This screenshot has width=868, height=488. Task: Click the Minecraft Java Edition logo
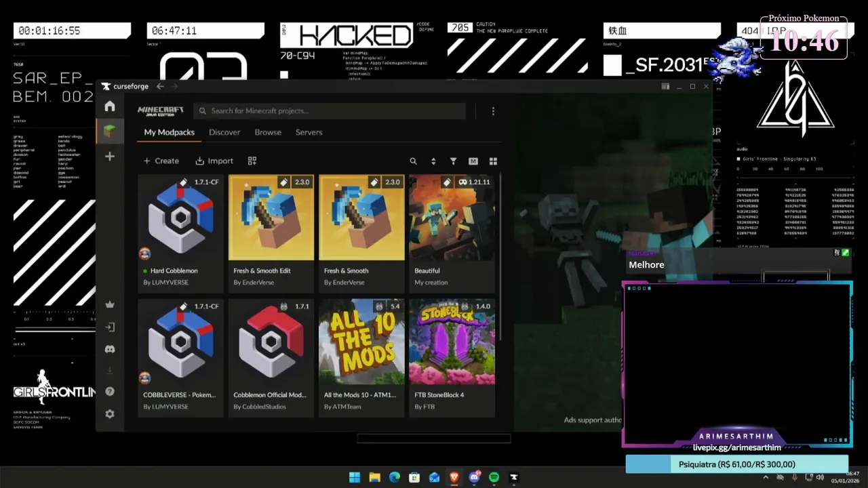(161, 111)
